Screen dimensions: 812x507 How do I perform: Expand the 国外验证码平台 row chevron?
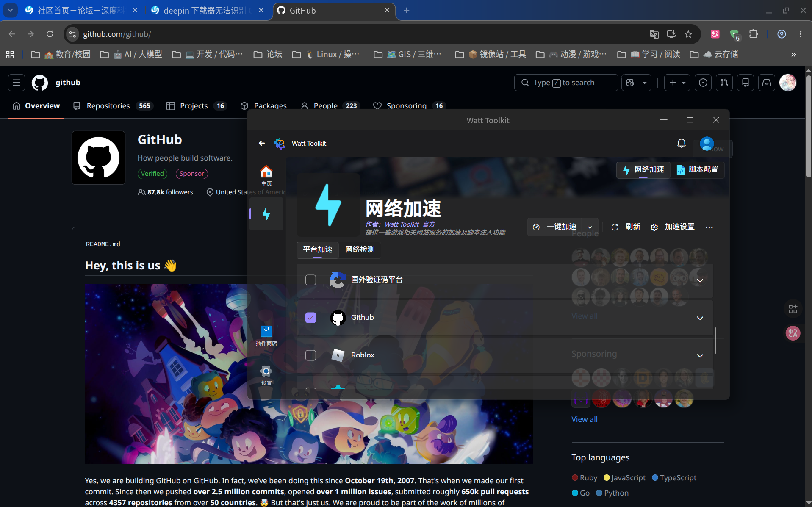pos(700,280)
